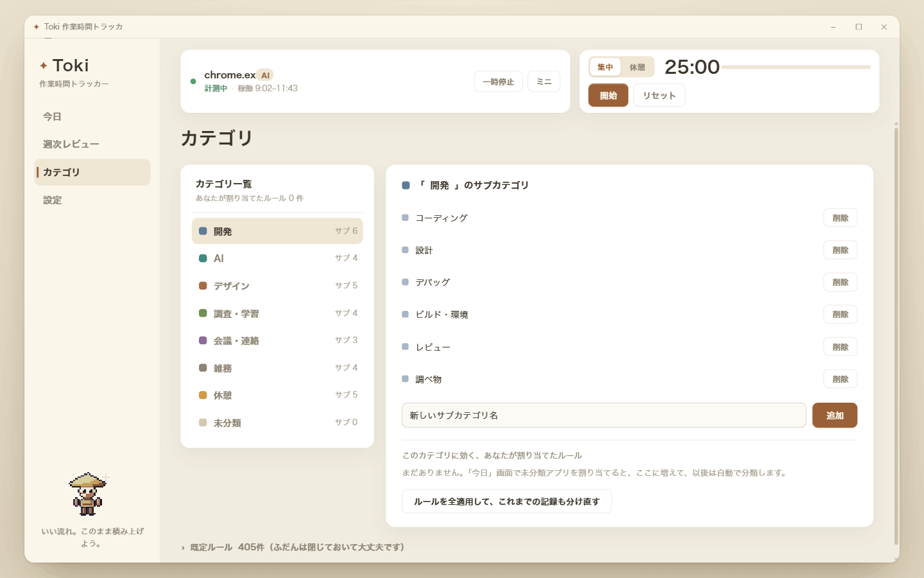Select the 雑務 category row
Viewport: 924px width, 578px height.
pos(277,368)
